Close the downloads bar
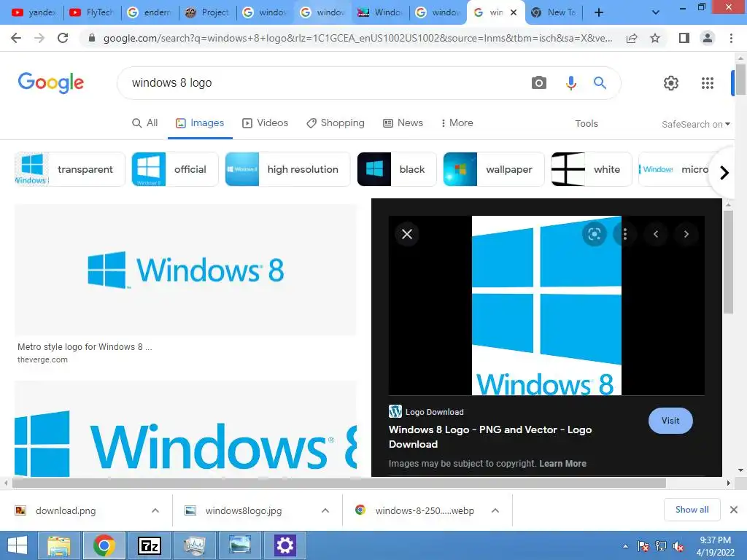Viewport: 747px width, 560px height. coord(734,510)
